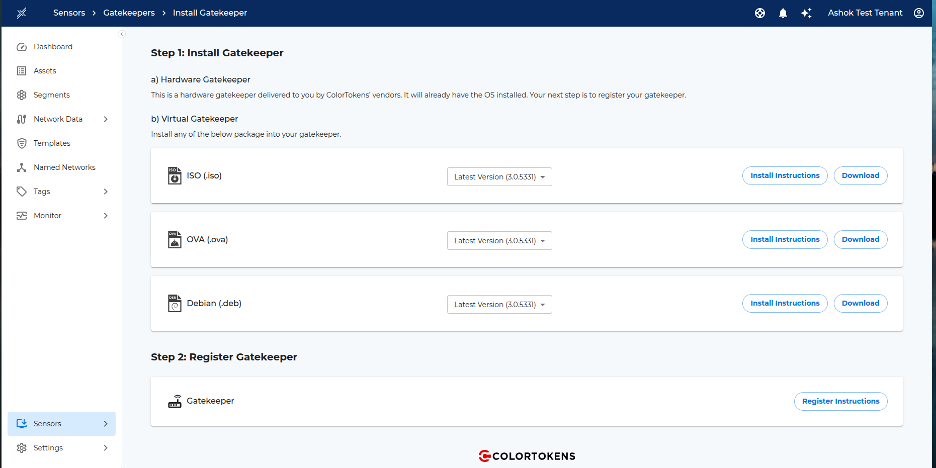
Task: Click the Named Networks icon in sidebar
Action: tap(22, 167)
